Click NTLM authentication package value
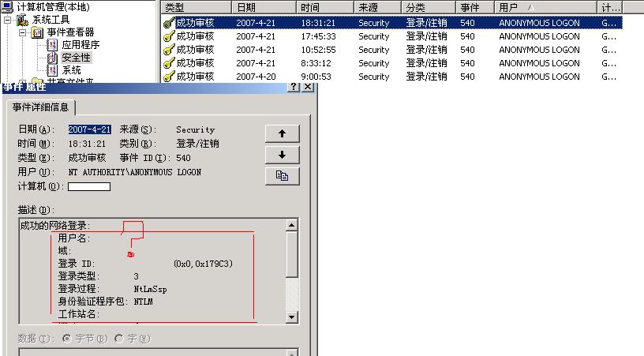Viewport: 644px width, 356px height. [x=144, y=302]
